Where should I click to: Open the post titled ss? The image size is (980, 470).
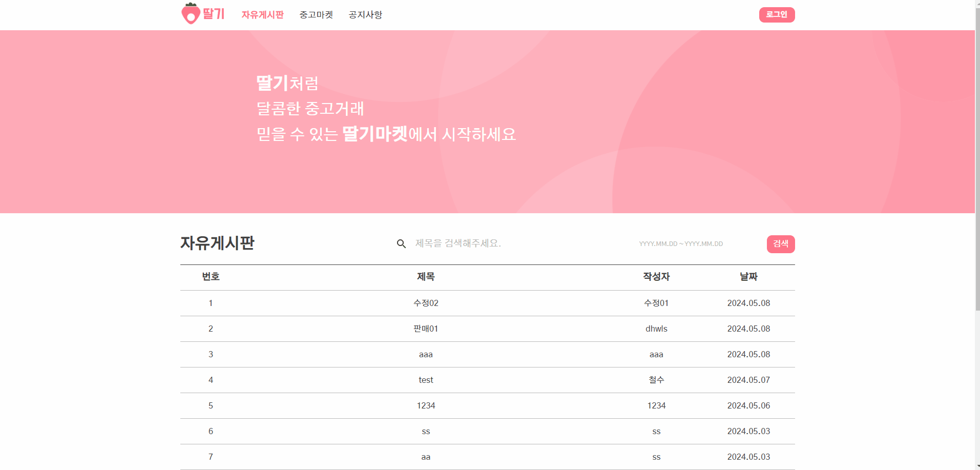[x=426, y=432]
